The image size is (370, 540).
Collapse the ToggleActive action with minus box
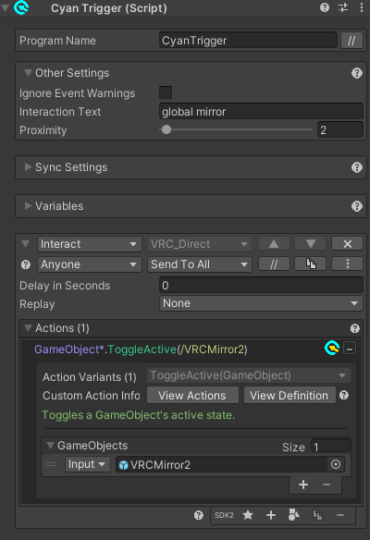point(350,349)
